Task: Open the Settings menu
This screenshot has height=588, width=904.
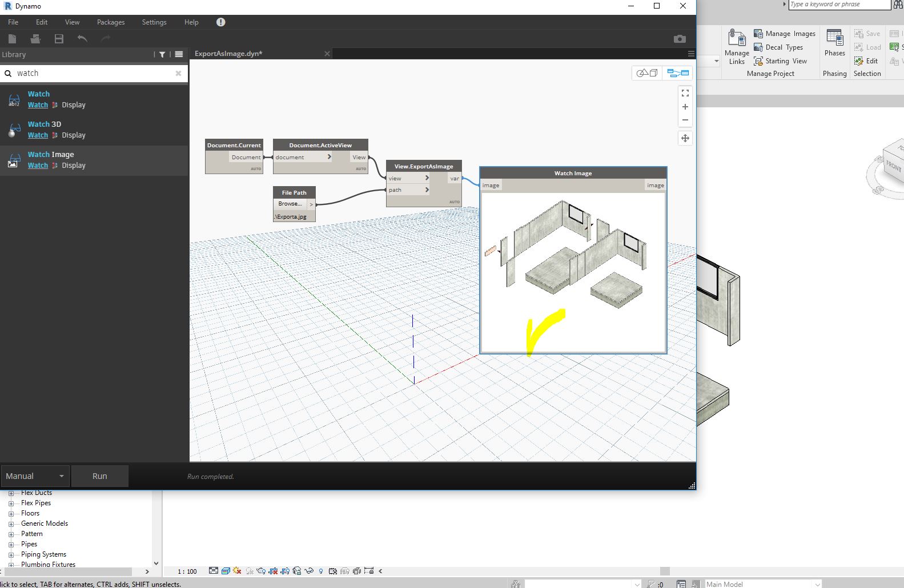Action: pyautogui.click(x=154, y=22)
